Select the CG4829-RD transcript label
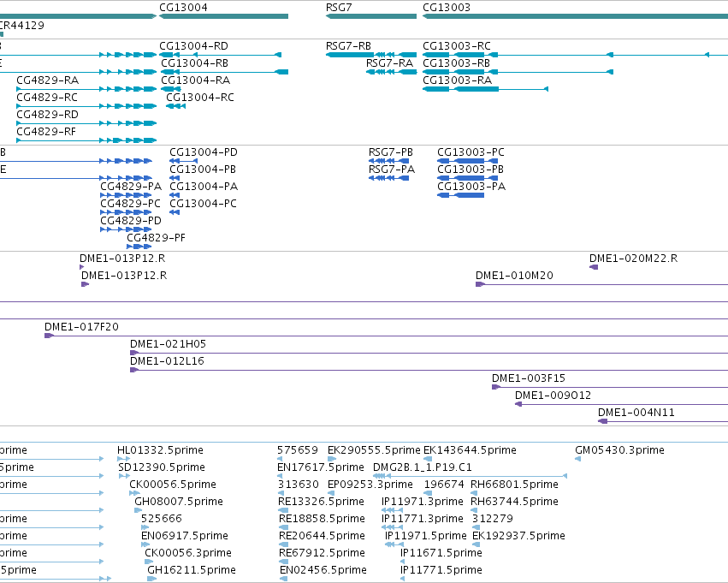The width and height of the screenshot is (728, 583). click(x=47, y=115)
